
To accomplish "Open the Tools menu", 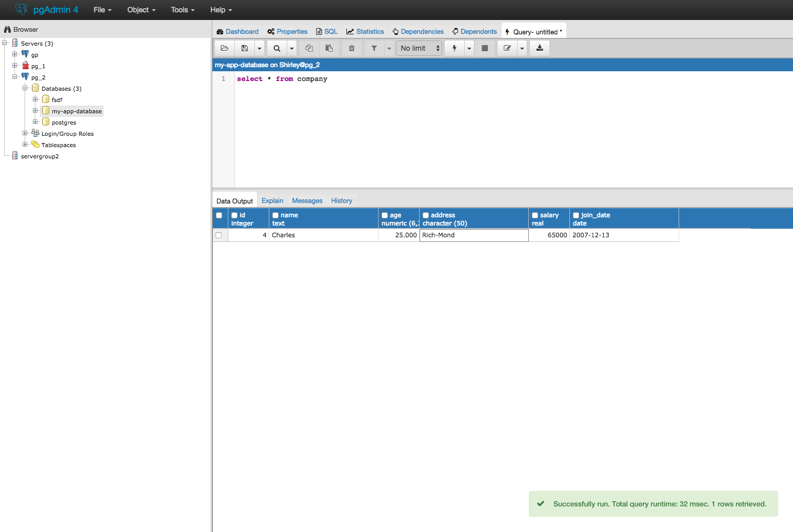I will tap(183, 10).
